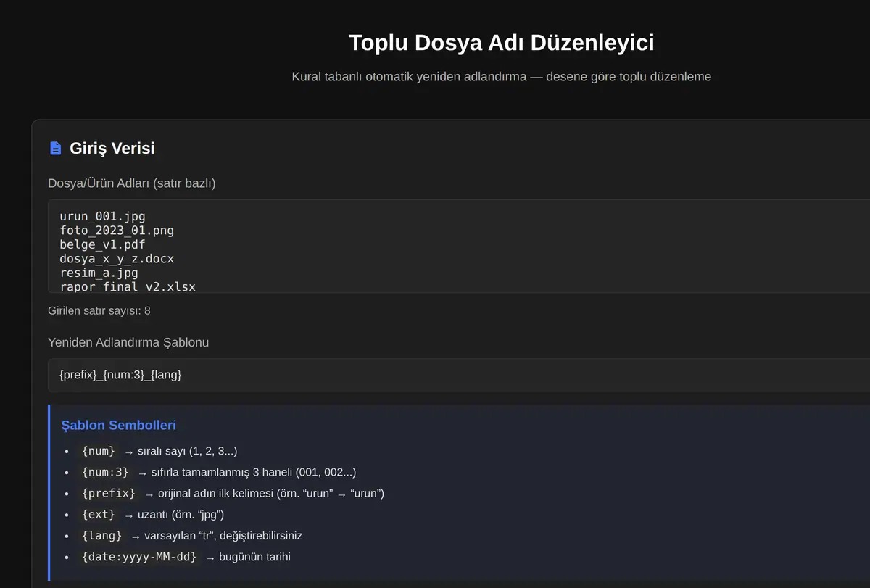This screenshot has width=870, height=588.
Task: Click the urun_001.jpg line
Action: click(x=102, y=216)
